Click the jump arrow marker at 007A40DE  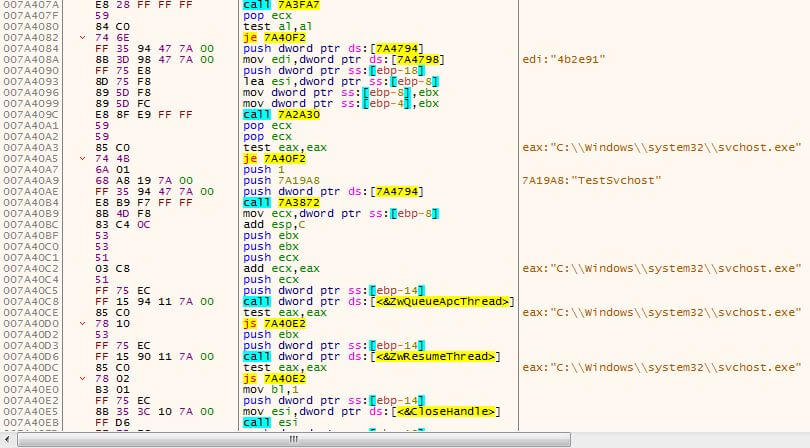[x=82, y=379]
